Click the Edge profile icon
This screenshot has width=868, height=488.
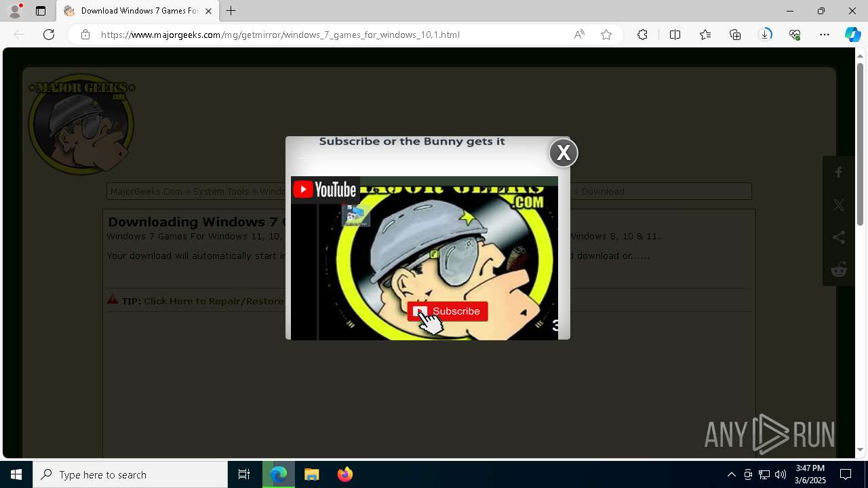coord(15,11)
